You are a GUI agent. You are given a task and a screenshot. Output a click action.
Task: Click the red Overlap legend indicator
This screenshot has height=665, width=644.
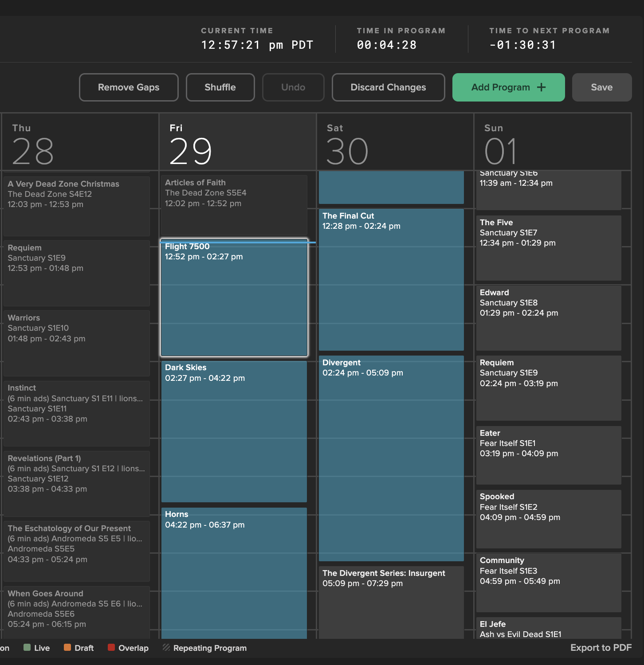[x=112, y=648]
